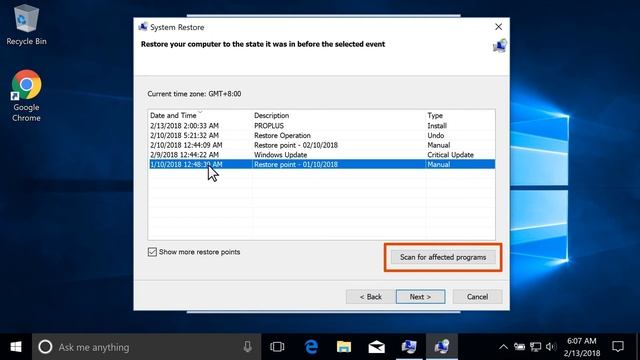Click the battery power tray icon

[x=519, y=347]
